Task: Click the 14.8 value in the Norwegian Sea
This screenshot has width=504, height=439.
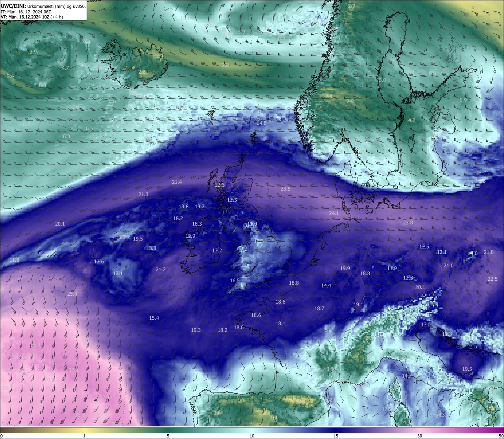Action: pyautogui.click(x=261, y=123)
